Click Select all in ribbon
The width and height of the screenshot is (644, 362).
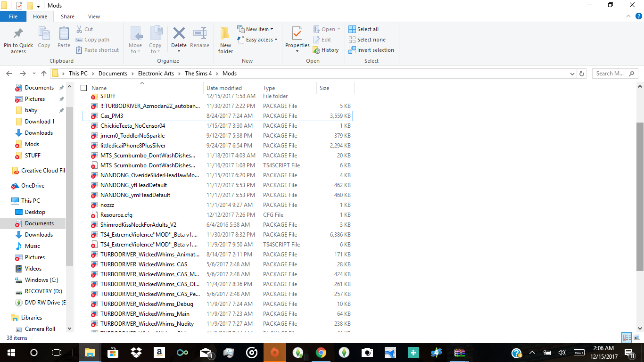coord(363,29)
